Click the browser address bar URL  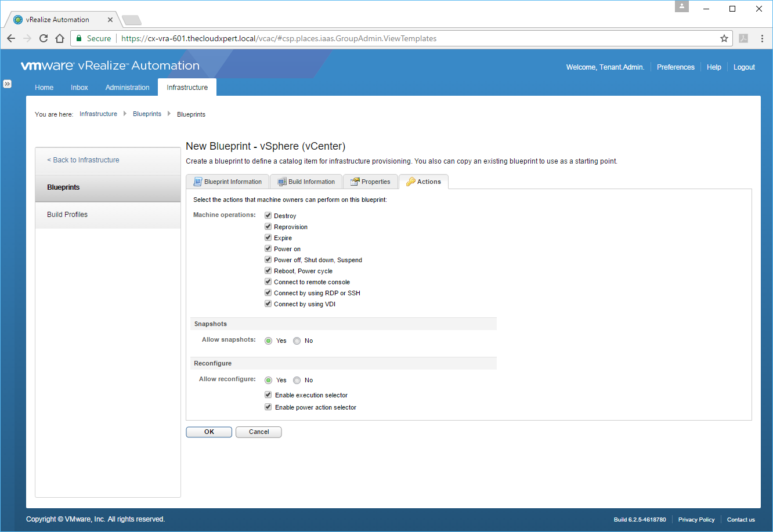click(x=279, y=39)
